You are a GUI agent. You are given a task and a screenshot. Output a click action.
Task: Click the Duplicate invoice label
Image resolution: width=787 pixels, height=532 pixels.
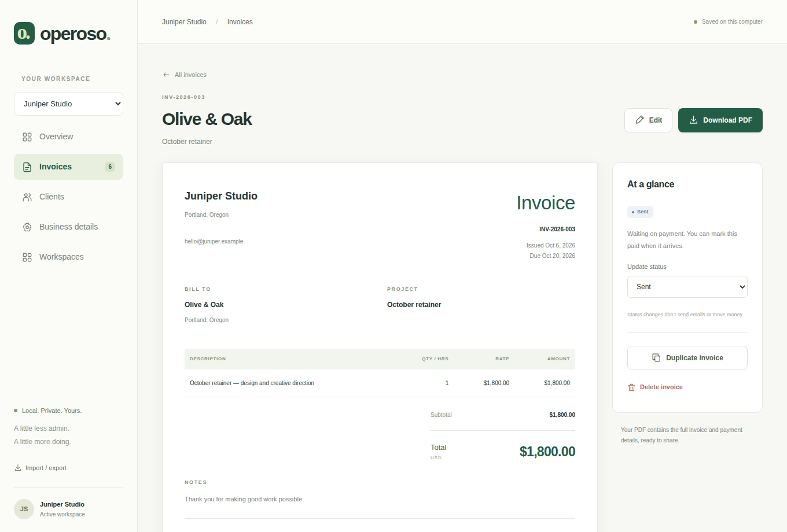click(694, 358)
